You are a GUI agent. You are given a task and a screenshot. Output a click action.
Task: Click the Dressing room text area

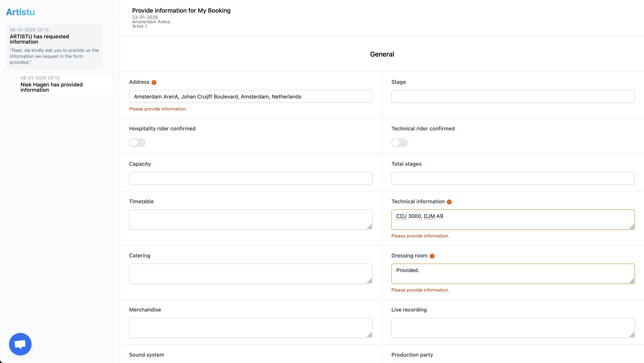(513, 274)
